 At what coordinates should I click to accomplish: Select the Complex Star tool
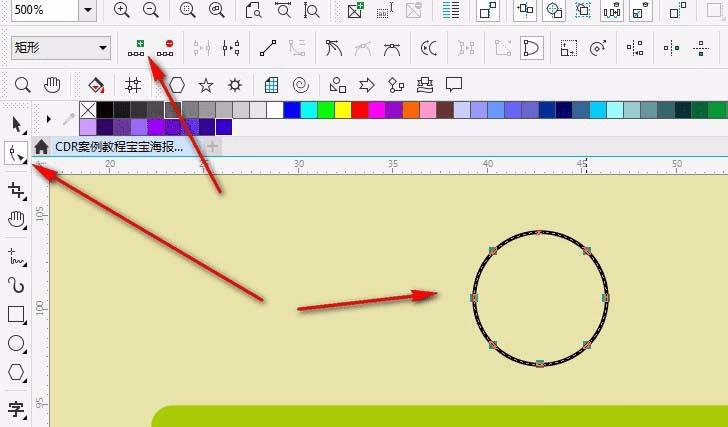pyautogui.click(x=235, y=85)
